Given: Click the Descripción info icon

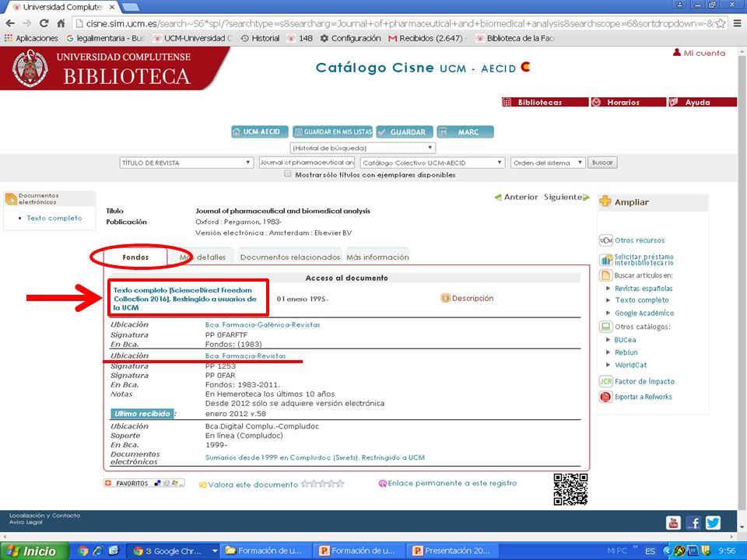Looking at the screenshot, I should point(445,298).
